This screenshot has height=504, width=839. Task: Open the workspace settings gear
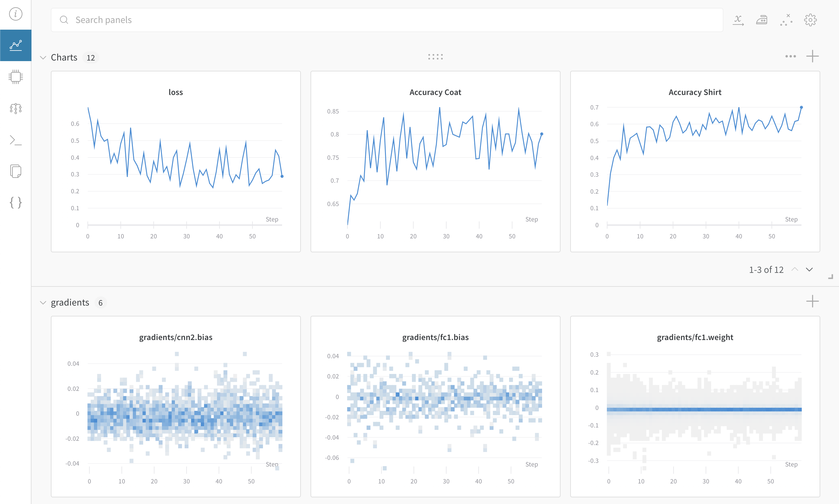[810, 20]
